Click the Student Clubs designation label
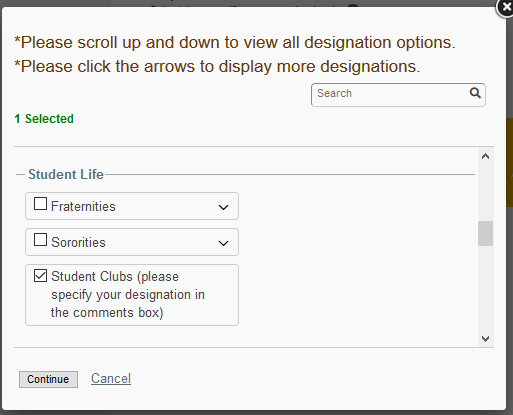 (x=128, y=295)
